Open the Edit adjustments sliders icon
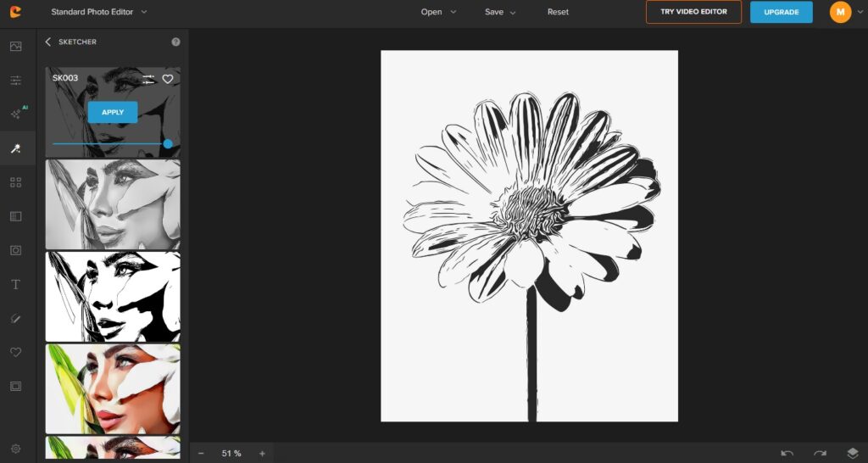 coord(15,81)
